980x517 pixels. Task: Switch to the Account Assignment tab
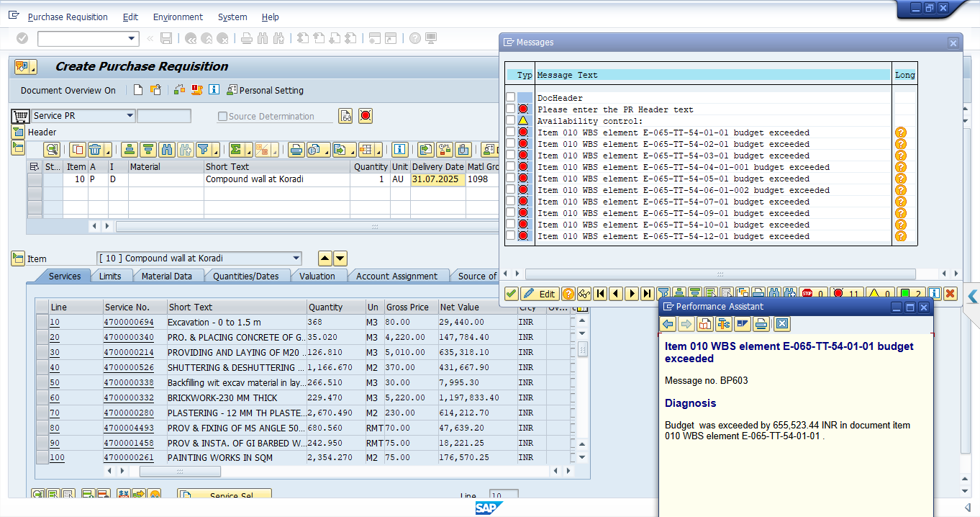click(396, 276)
